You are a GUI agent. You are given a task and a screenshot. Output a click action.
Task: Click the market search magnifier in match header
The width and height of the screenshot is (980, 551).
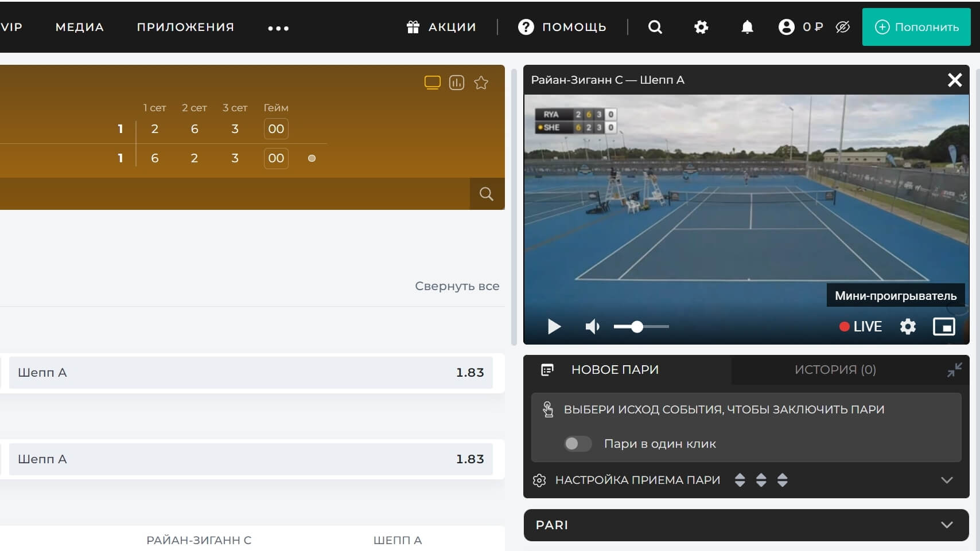[487, 194]
